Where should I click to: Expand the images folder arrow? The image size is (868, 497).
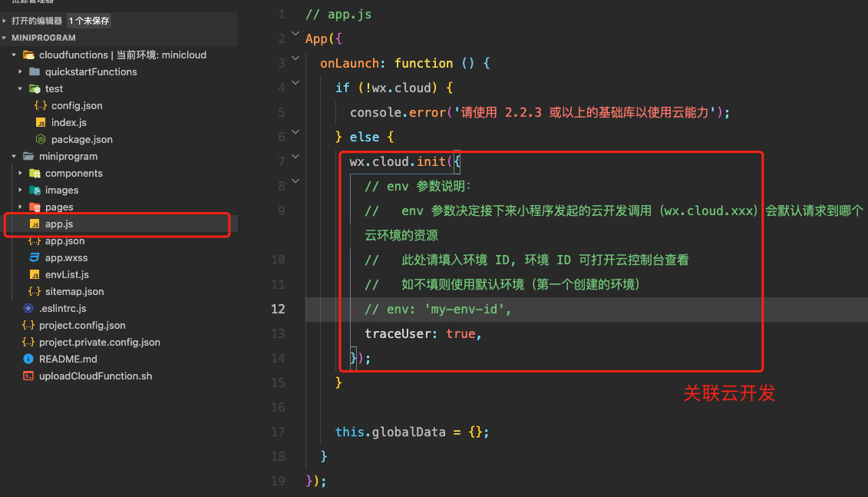pyautogui.click(x=21, y=190)
